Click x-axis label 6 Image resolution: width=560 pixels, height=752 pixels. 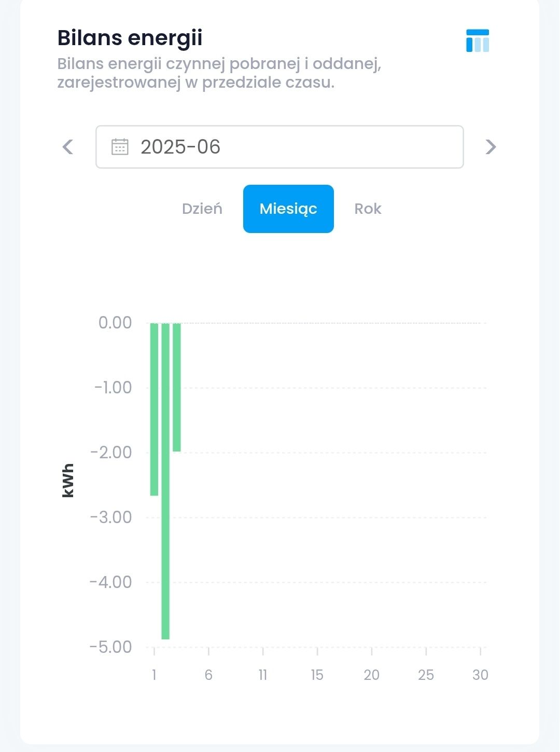(208, 675)
